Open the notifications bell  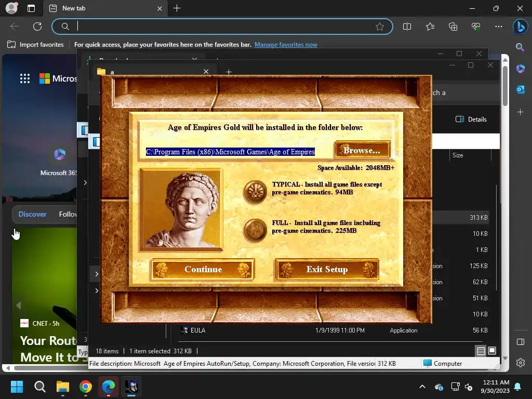518,387
